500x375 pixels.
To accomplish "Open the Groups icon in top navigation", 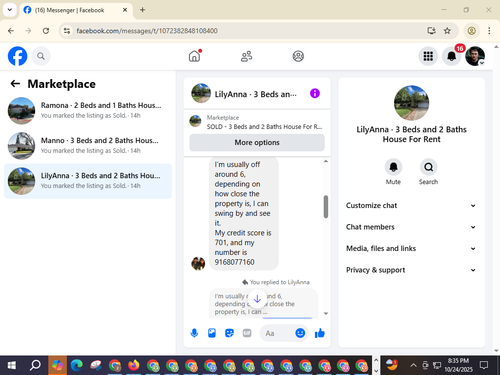I will 298,56.
